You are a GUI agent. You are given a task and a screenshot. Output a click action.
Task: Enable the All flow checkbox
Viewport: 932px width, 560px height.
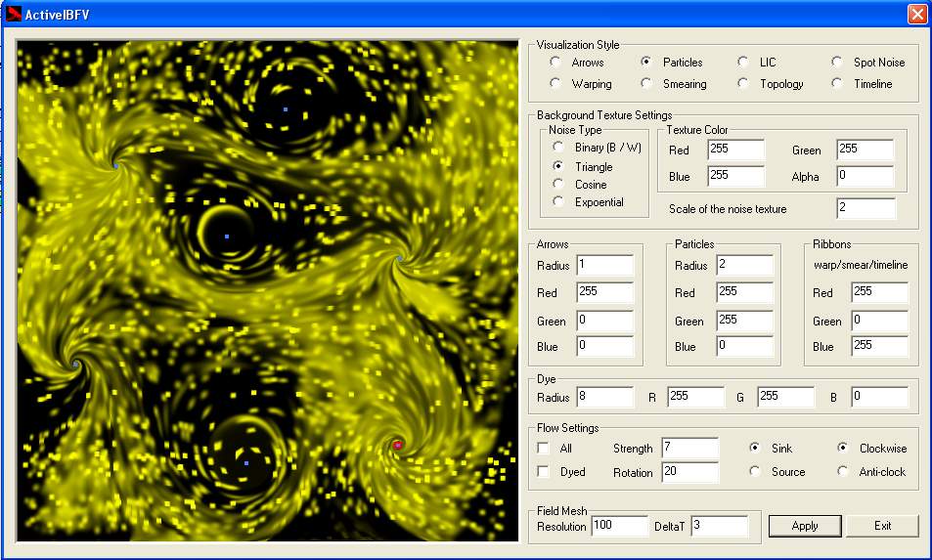point(544,449)
